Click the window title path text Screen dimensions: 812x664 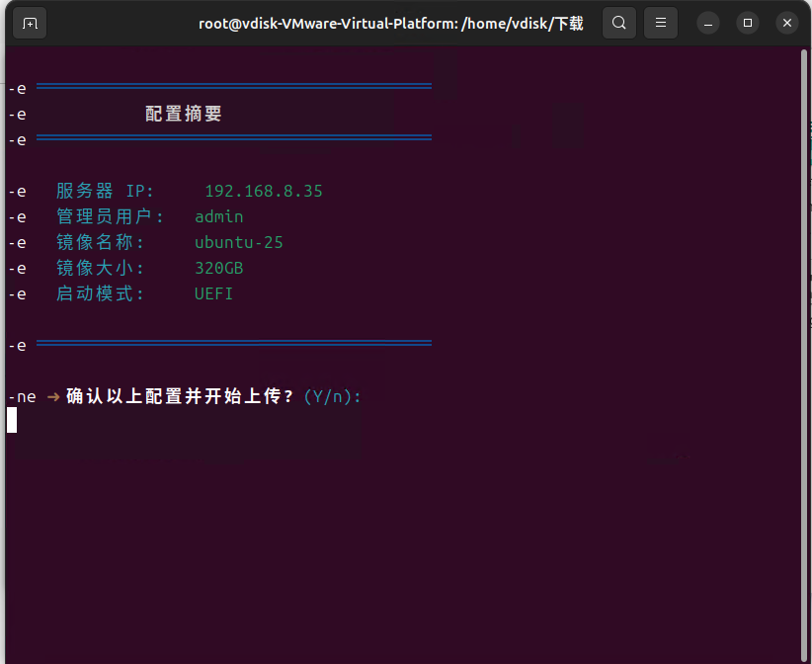(x=390, y=23)
